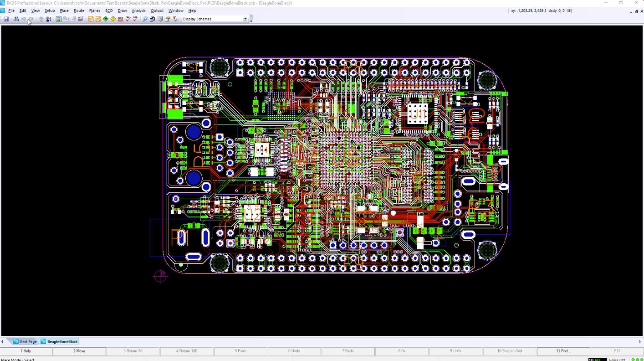644x361 pixels.
Task: Click the green square Select mode icon
Action: 59,19
